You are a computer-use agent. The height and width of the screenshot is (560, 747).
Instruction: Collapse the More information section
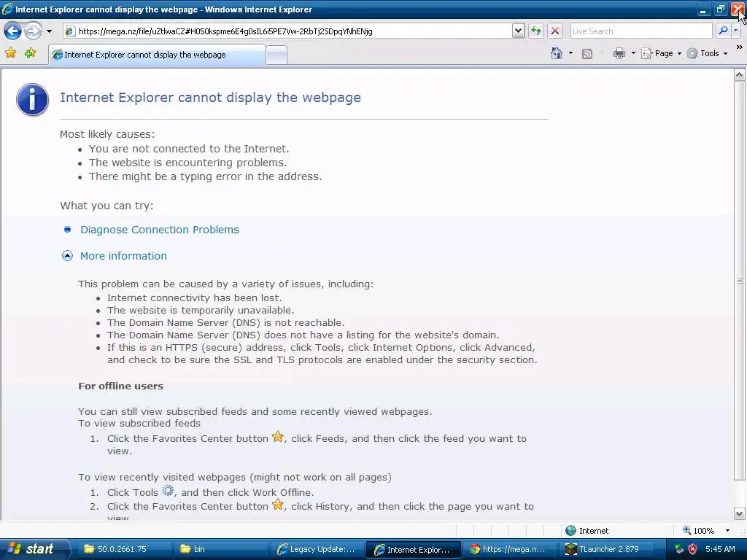point(67,256)
